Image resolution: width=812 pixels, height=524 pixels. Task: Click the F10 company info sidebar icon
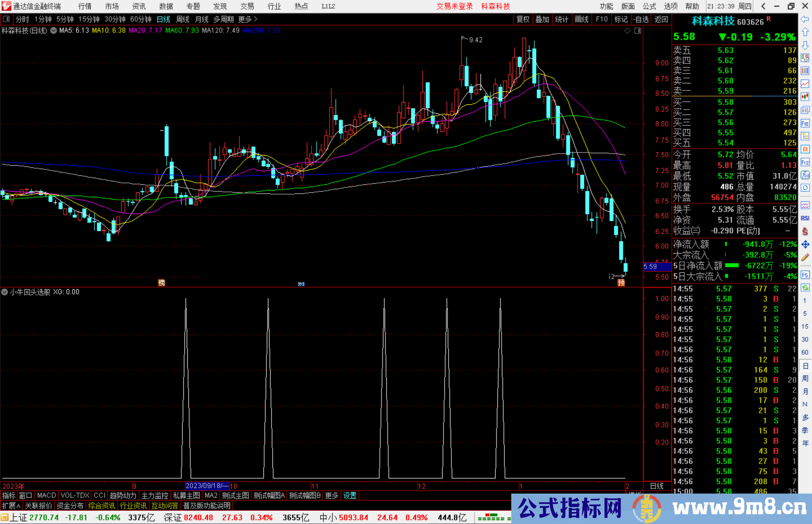tap(805, 123)
